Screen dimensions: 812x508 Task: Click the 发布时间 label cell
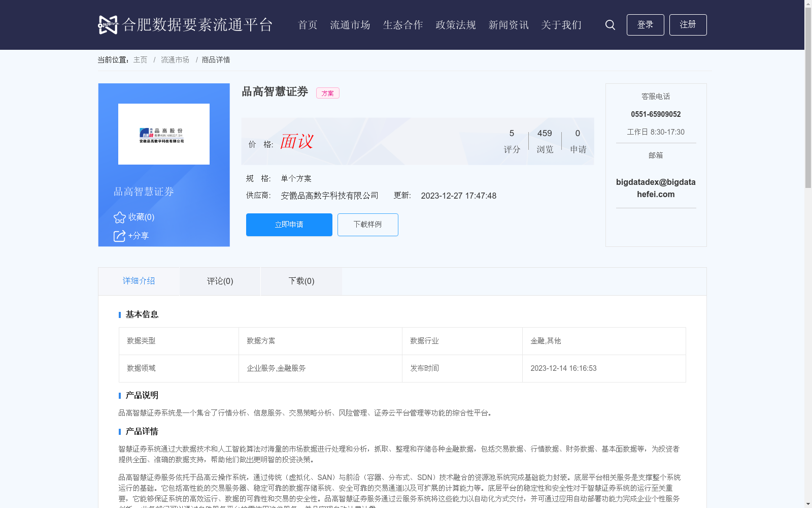coord(462,368)
